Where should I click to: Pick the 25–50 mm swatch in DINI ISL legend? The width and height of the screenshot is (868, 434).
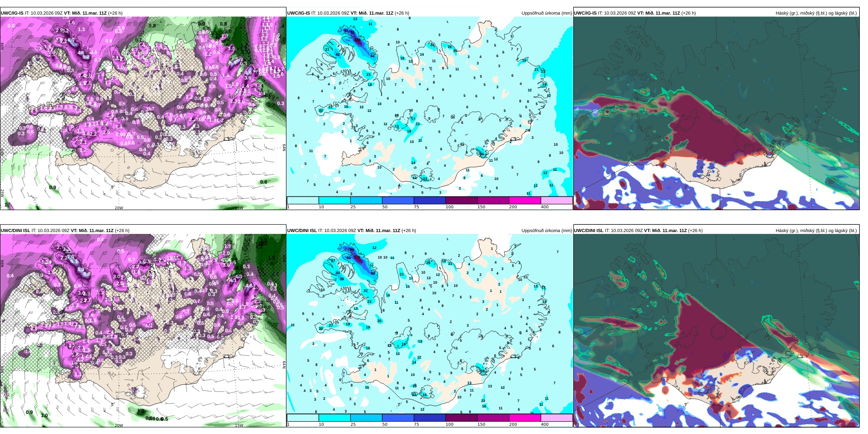[x=366, y=418]
